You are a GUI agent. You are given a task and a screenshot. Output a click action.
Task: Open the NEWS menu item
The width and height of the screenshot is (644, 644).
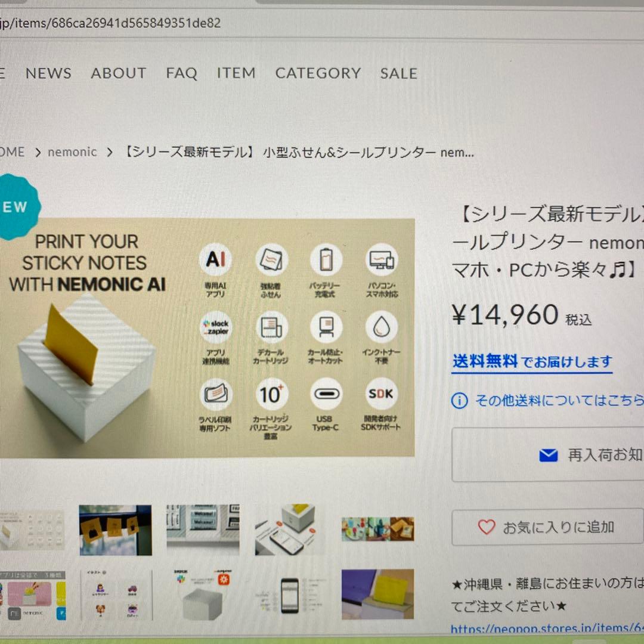(x=48, y=73)
